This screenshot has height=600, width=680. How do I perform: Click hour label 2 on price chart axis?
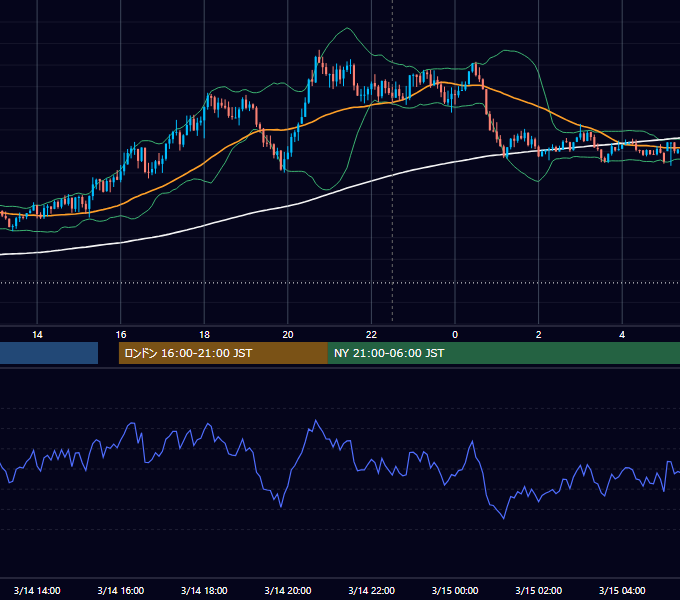pos(539,335)
